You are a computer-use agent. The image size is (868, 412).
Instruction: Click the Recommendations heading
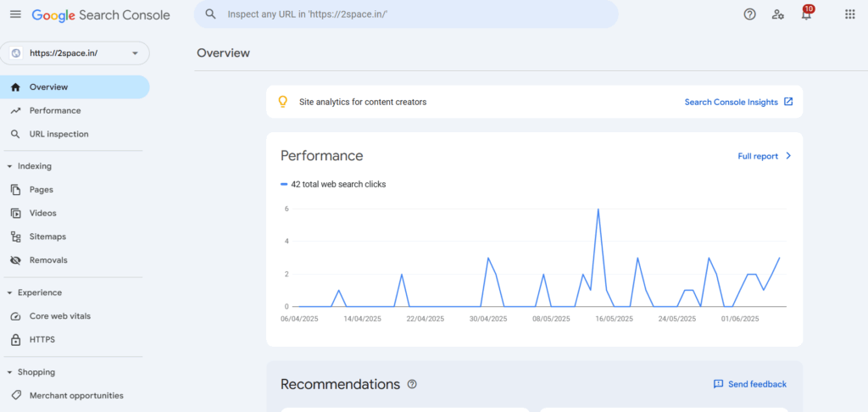pos(340,384)
